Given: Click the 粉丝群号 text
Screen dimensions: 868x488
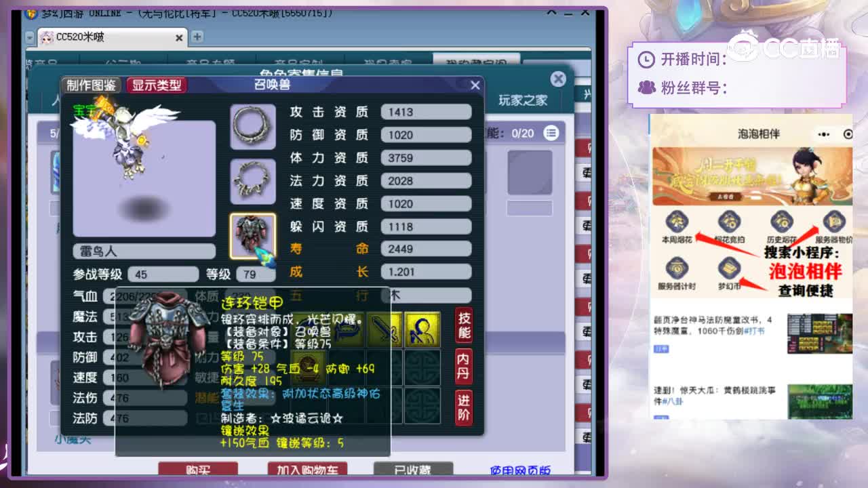Looking at the screenshot, I should (x=693, y=87).
